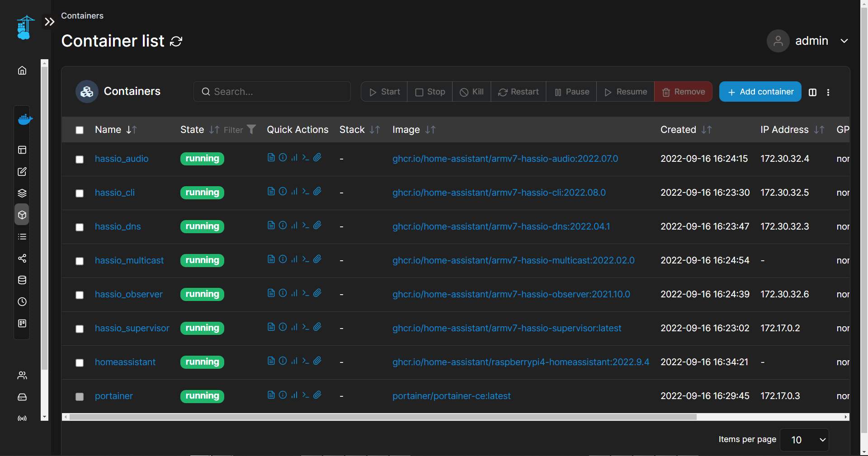Open the Items per page dropdown

pos(804,440)
